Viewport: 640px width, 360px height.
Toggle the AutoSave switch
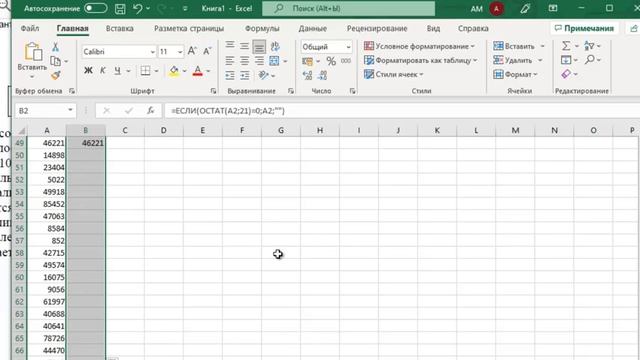click(x=96, y=8)
